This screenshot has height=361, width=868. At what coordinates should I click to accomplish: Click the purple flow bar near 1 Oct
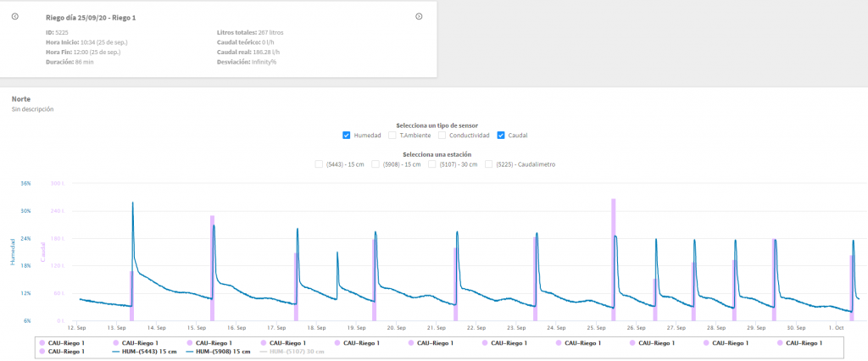click(x=852, y=288)
